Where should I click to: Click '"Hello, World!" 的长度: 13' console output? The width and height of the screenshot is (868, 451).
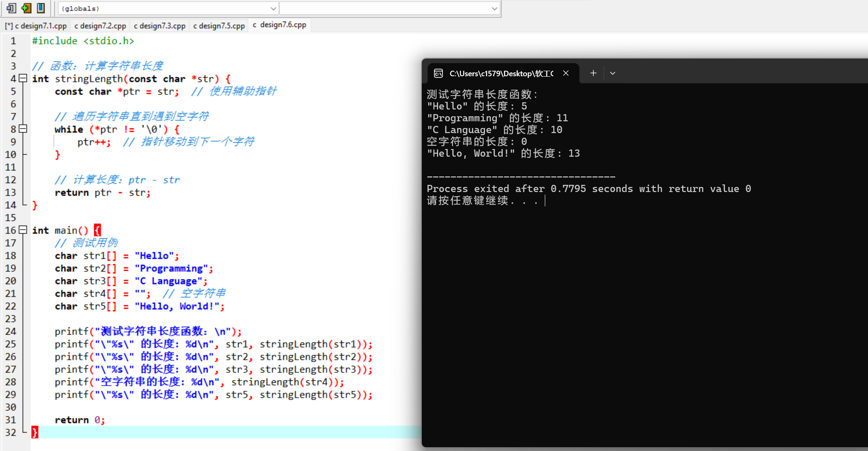pos(503,153)
